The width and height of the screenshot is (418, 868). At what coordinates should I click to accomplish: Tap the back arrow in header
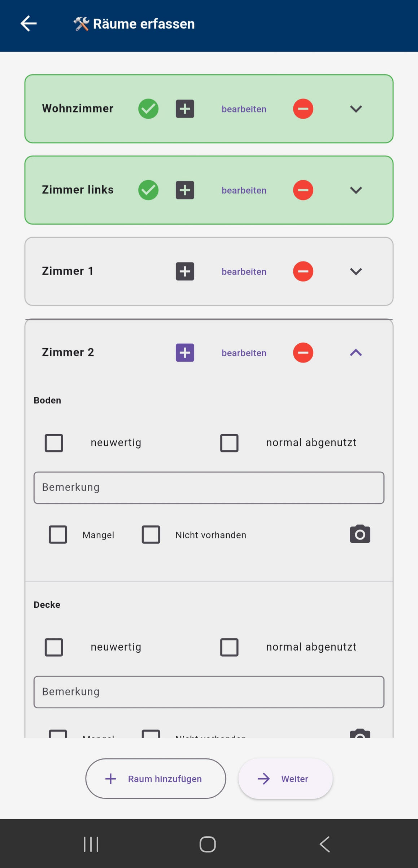[x=29, y=24]
